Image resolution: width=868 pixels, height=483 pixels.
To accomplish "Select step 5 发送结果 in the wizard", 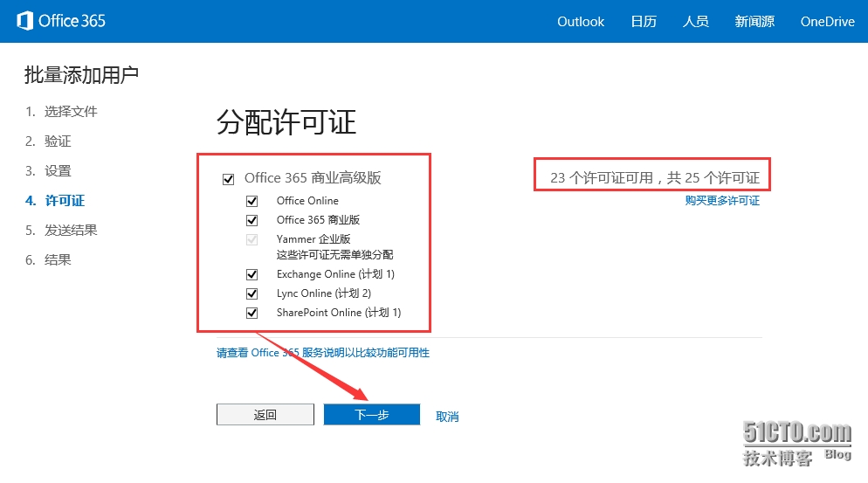I will coord(71,231).
